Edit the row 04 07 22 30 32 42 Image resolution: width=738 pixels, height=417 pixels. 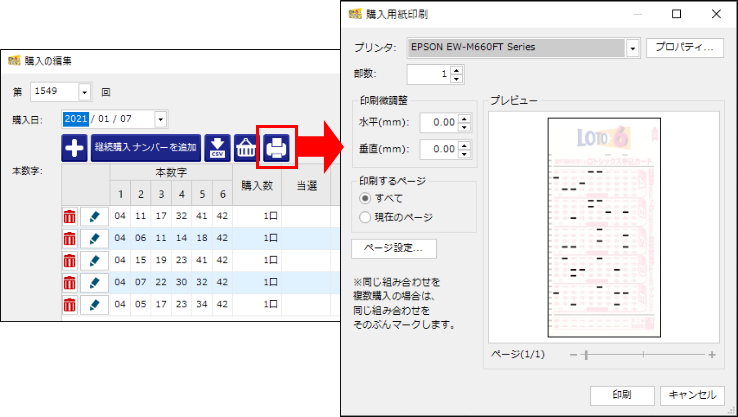click(95, 282)
